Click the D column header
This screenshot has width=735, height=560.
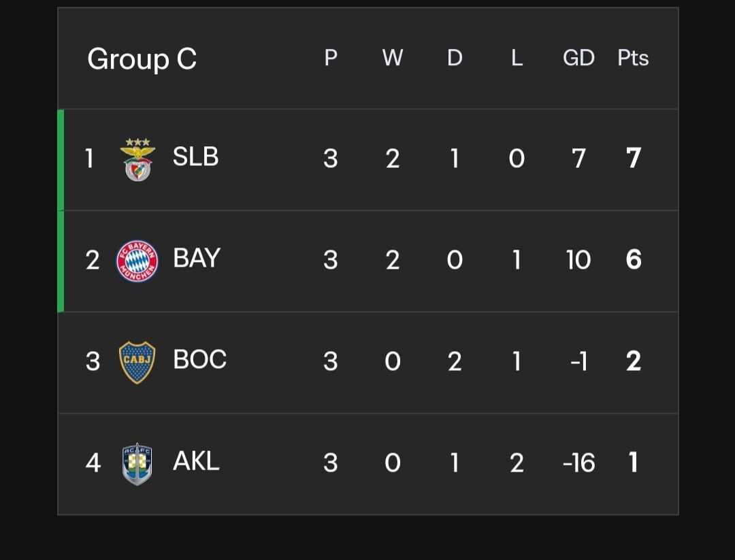(x=455, y=59)
